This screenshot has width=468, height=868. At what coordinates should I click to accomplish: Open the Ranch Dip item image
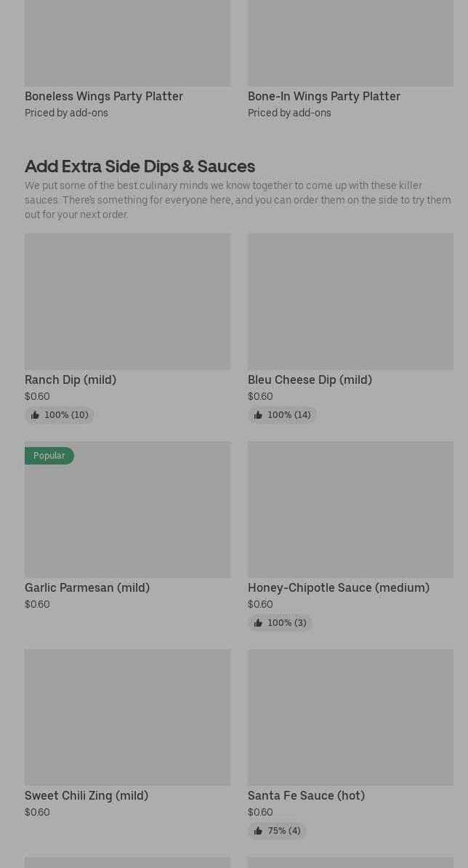(127, 301)
